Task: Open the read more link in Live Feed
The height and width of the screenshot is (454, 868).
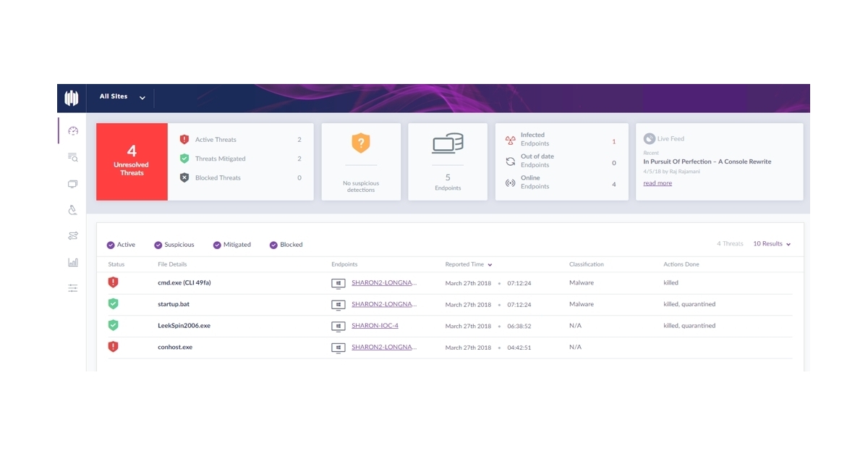Action: [657, 182]
